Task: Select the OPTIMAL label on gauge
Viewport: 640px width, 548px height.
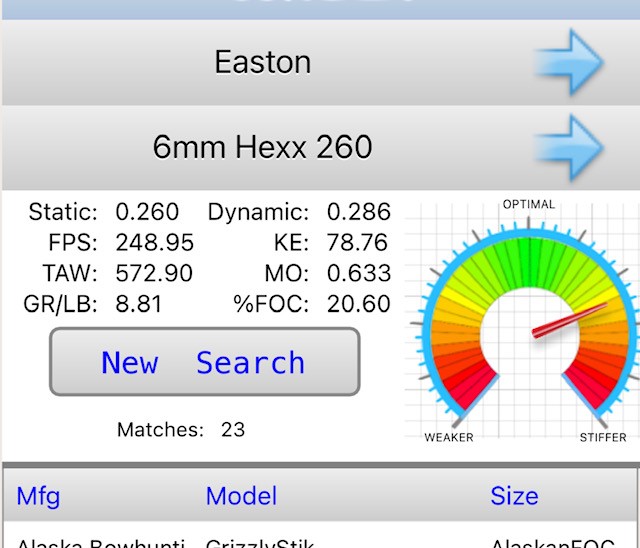Action: [x=529, y=204]
